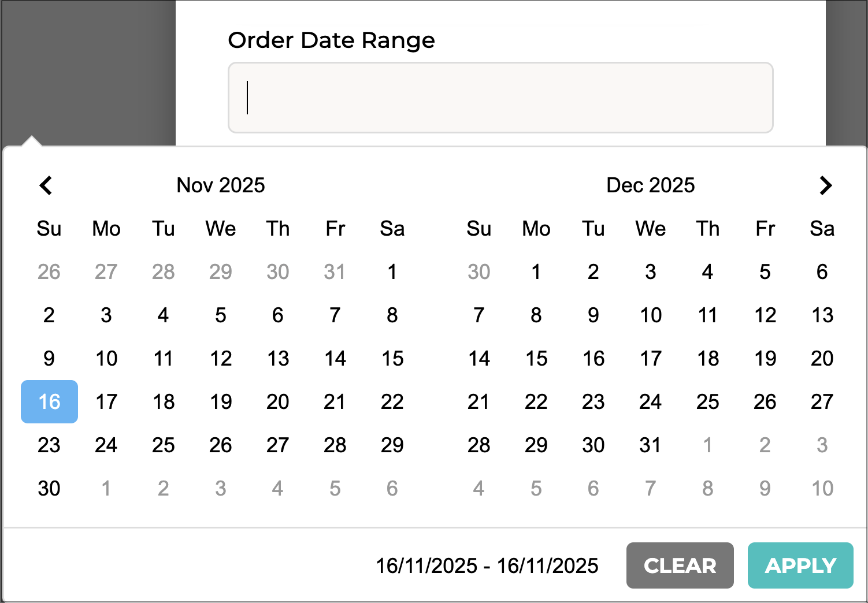The height and width of the screenshot is (603, 868).
Task: Select December 14 in the right calendar
Action: (478, 358)
